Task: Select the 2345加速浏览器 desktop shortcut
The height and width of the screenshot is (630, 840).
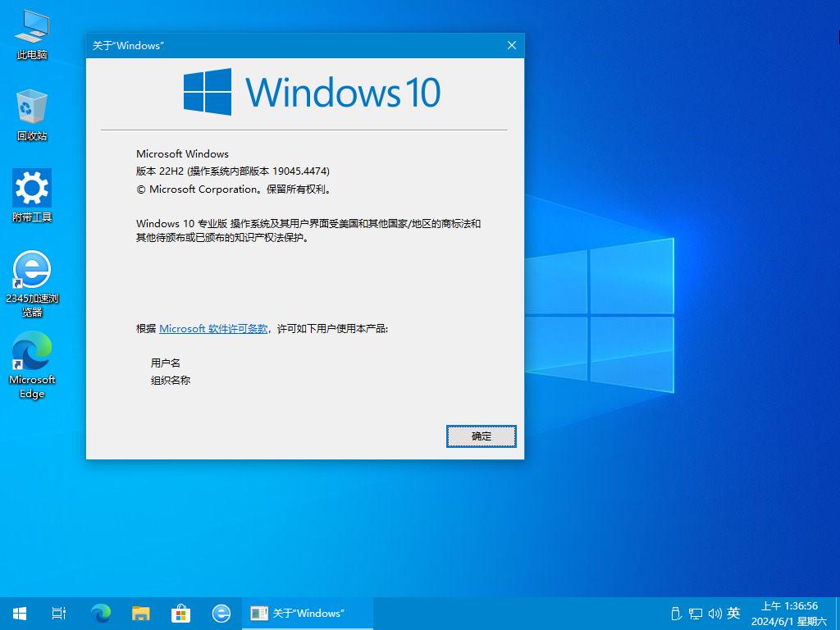Action: (32, 284)
